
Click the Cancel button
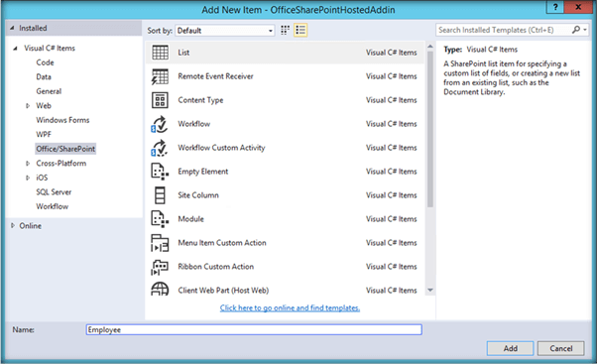[x=561, y=348]
